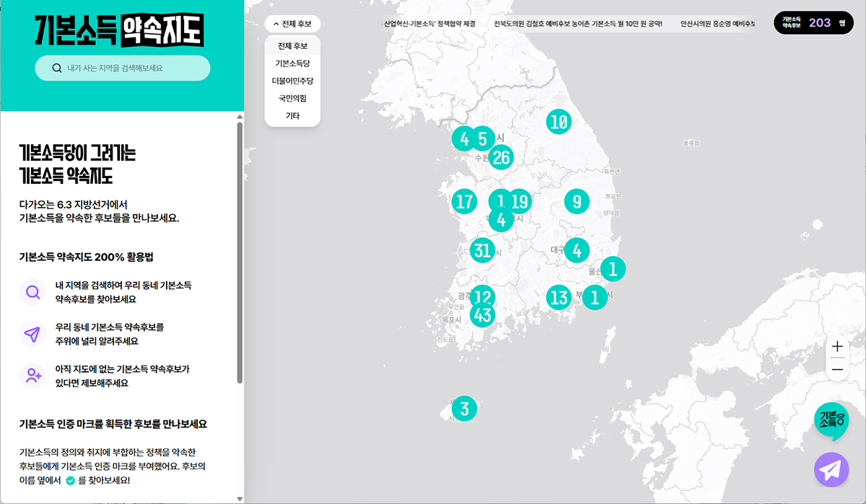Click the 전북도의원 김철호 news ticker headline
The image size is (866, 504).
[x=577, y=24]
